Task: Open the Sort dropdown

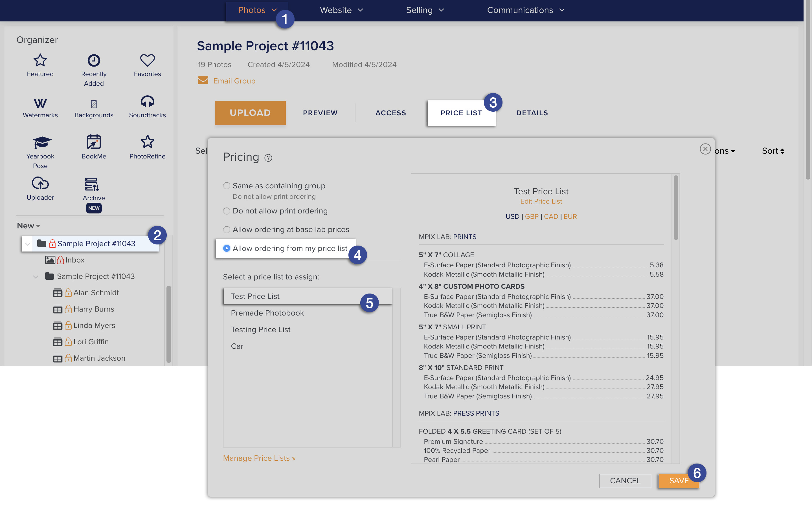Action: click(773, 151)
